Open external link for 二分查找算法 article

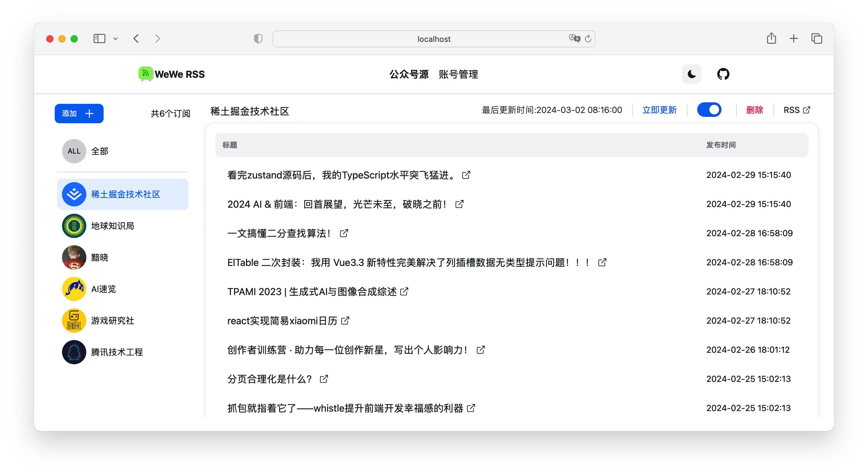coord(344,233)
